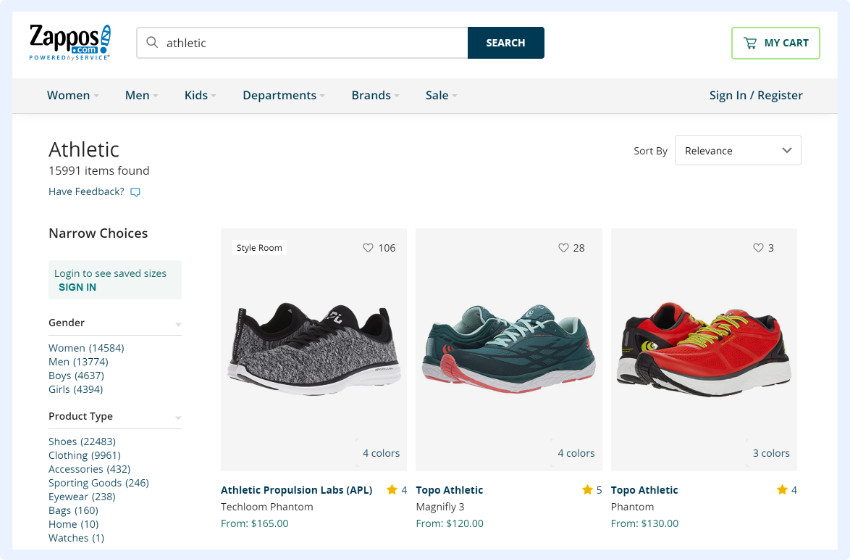Click star rating on red Topo Phantom
The image size is (850, 560).
782,490
